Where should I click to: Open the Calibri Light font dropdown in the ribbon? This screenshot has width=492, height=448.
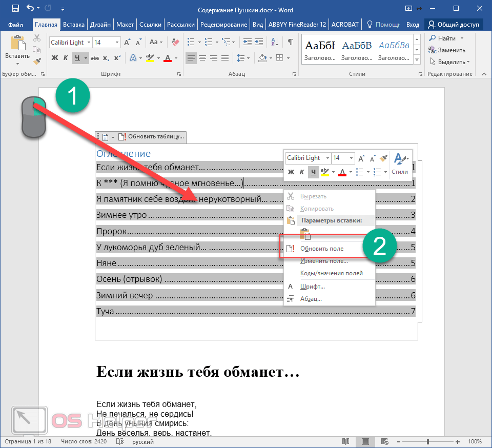click(x=89, y=43)
